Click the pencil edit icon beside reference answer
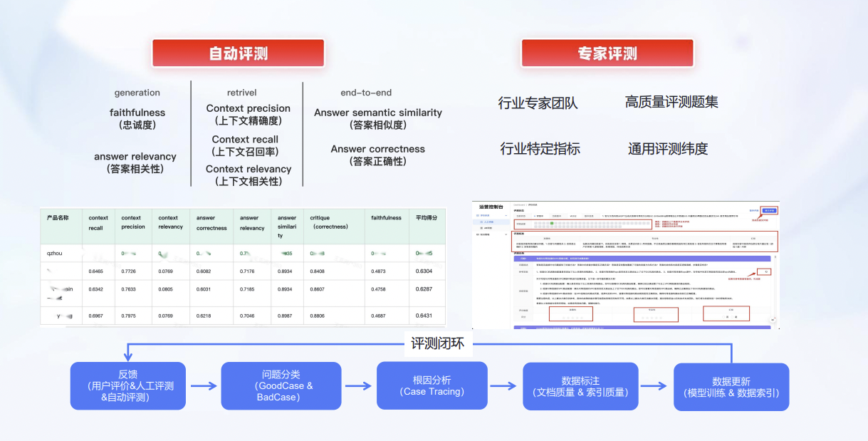 [766, 272]
